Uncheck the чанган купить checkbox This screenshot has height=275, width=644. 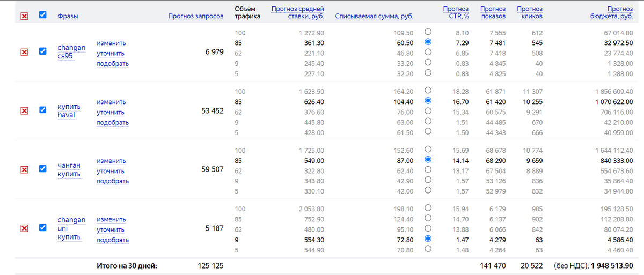(x=43, y=169)
